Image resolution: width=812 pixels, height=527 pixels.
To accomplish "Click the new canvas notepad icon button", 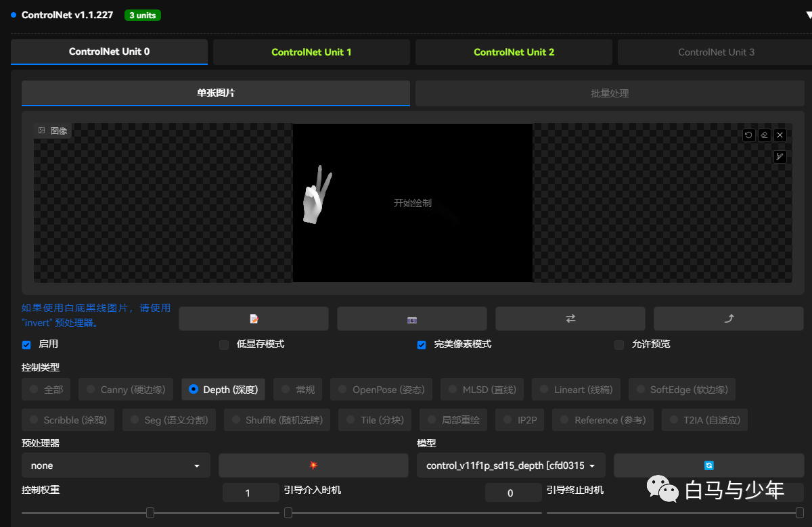I will pyautogui.click(x=254, y=319).
